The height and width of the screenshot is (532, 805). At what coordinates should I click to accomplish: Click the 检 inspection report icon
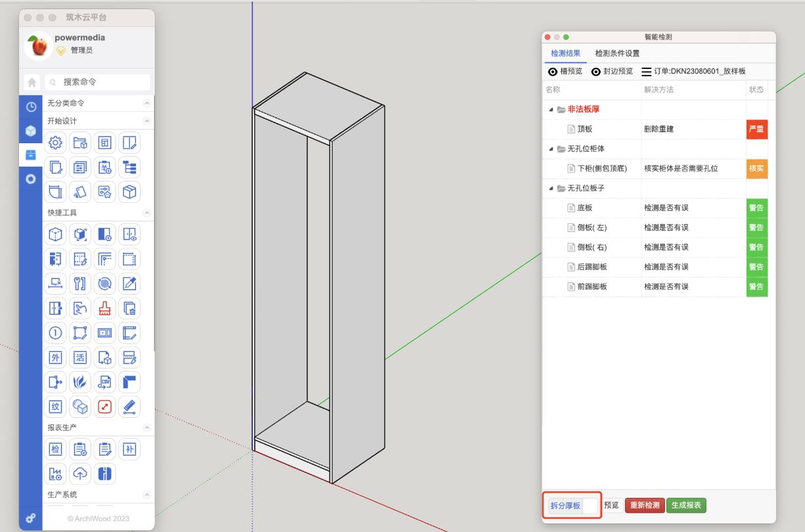tap(56, 449)
